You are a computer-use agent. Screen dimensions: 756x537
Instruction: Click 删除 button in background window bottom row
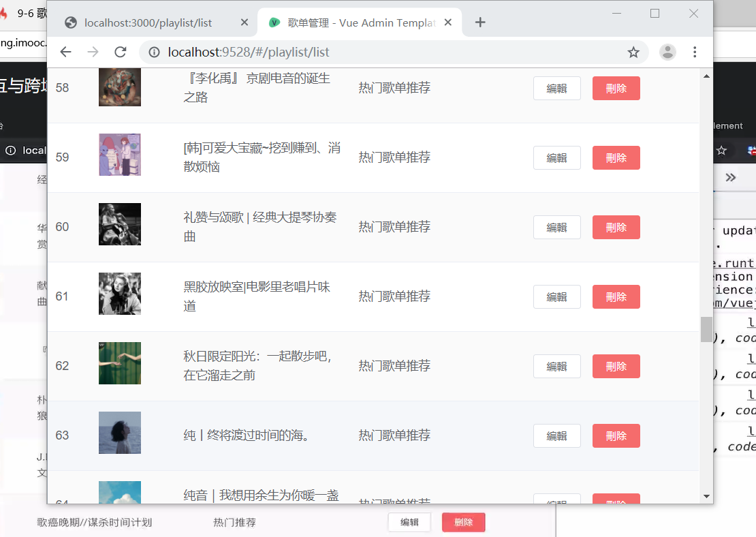pyautogui.click(x=463, y=522)
